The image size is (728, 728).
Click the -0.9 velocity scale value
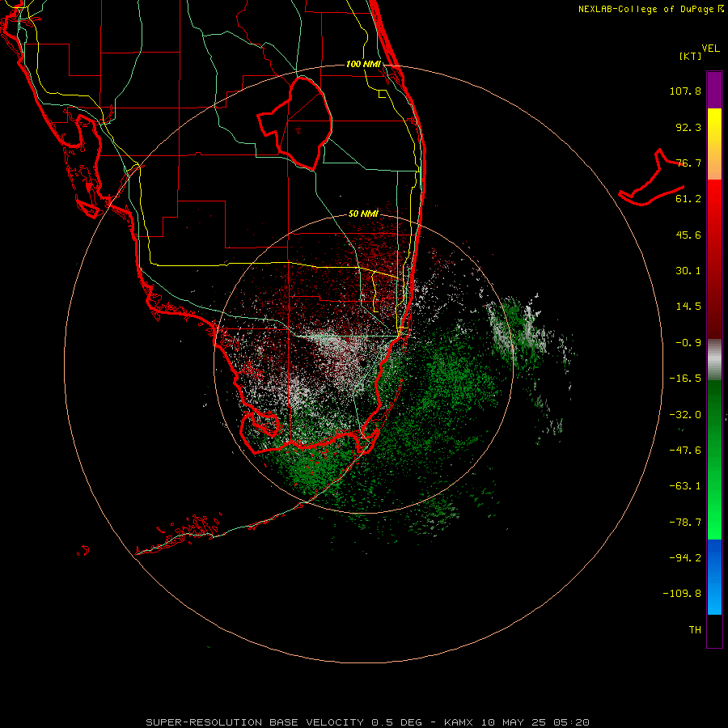[688, 343]
